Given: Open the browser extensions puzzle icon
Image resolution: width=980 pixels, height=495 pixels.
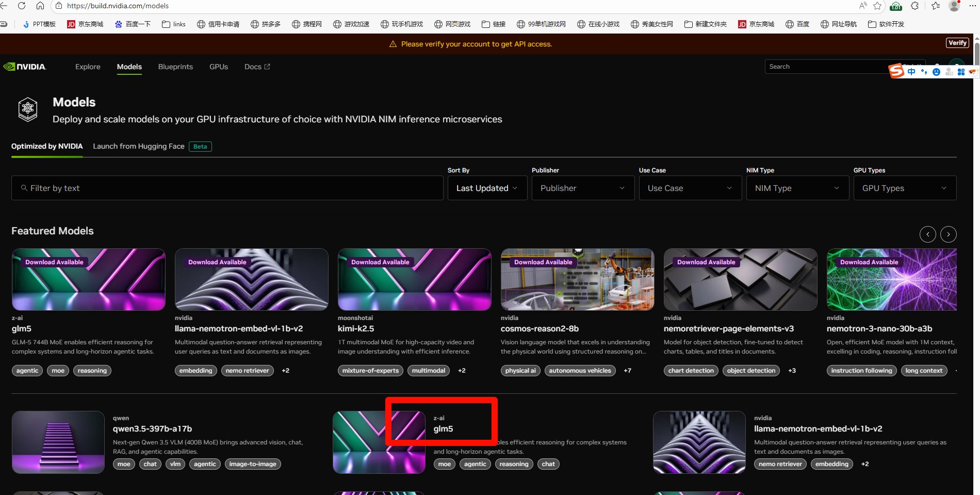Looking at the screenshot, I should point(914,6).
